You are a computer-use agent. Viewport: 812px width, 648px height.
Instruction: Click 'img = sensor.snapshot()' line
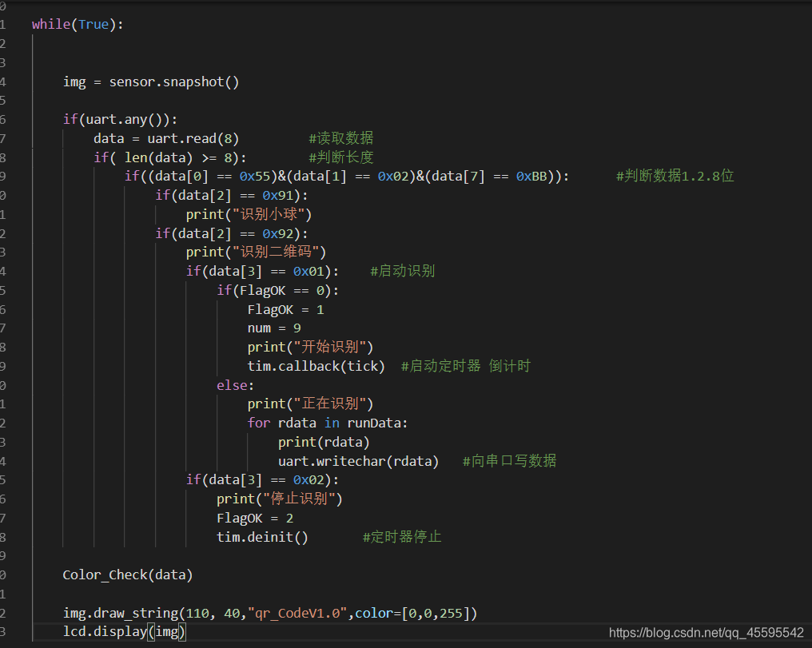[151, 81]
